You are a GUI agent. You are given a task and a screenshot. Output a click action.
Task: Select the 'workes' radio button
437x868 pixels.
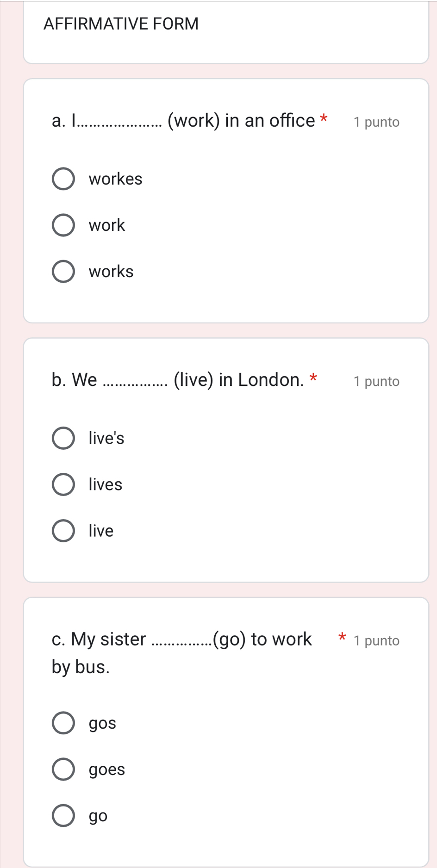[x=63, y=179]
